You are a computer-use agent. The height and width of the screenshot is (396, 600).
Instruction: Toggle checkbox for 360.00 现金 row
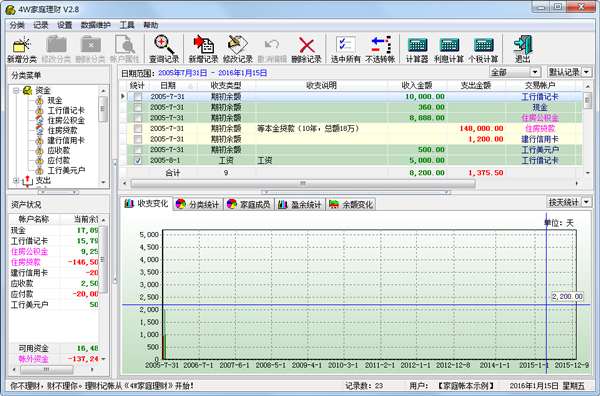[138, 108]
